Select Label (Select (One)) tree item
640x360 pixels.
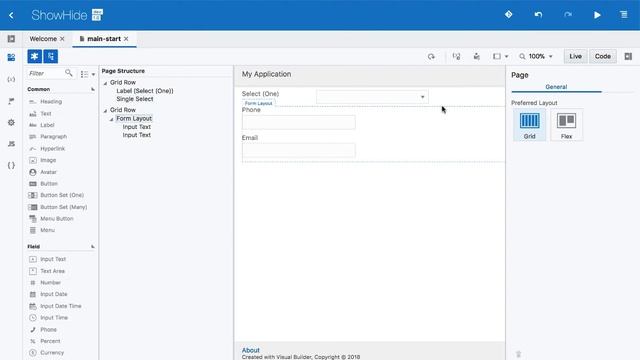click(145, 91)
